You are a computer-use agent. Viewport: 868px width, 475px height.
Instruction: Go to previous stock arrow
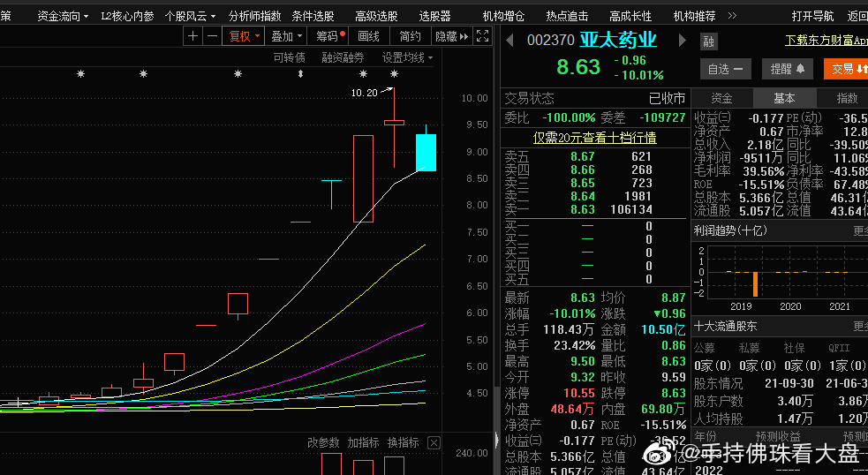(509, 41)
